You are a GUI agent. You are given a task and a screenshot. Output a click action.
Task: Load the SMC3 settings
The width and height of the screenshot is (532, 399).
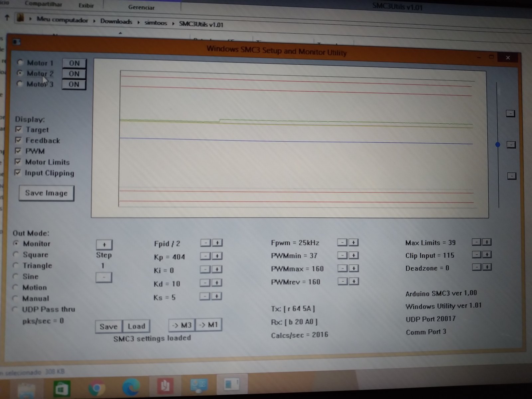[136, 326]
